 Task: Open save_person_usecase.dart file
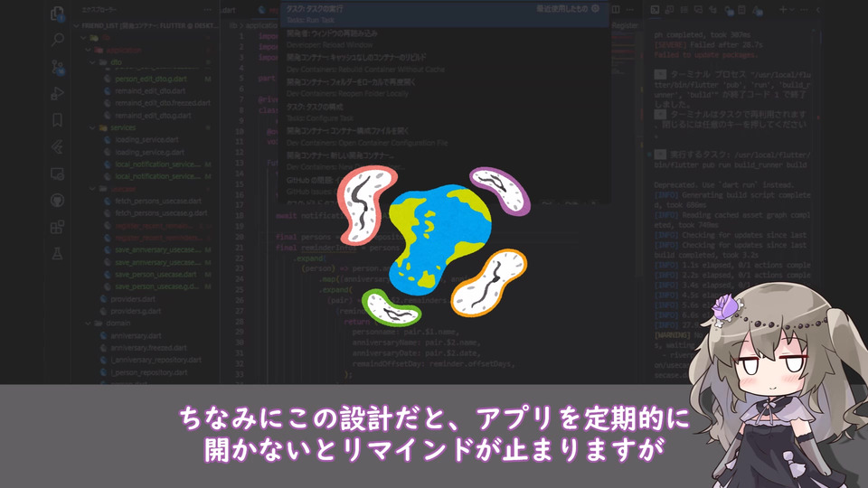[156, 275]
